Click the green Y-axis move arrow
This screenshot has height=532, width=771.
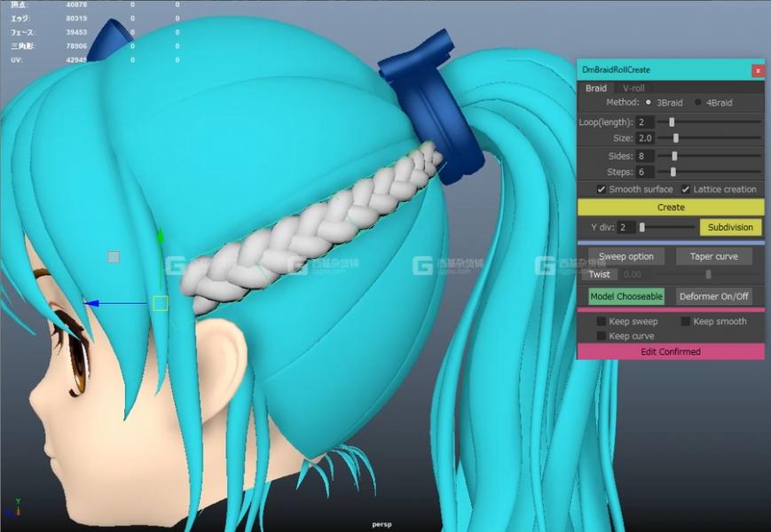(x=161, y=236)
